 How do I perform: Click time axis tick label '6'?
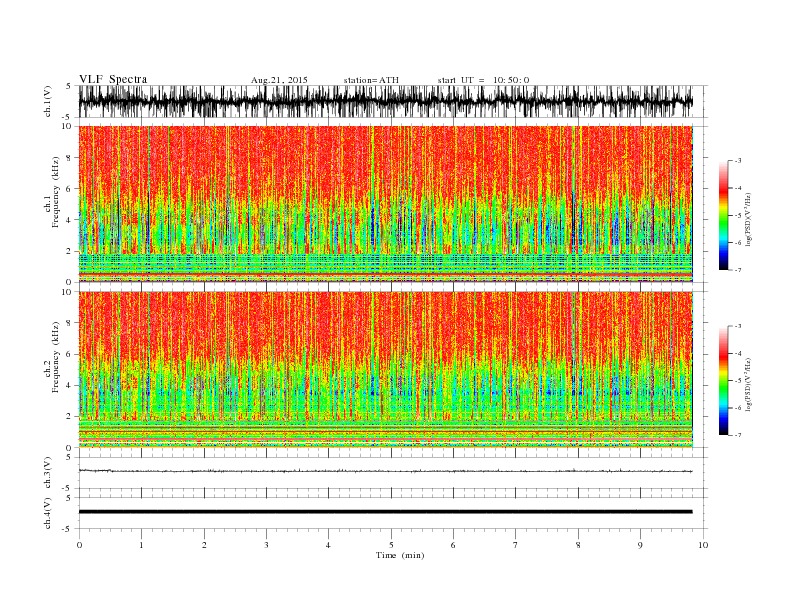453,545
